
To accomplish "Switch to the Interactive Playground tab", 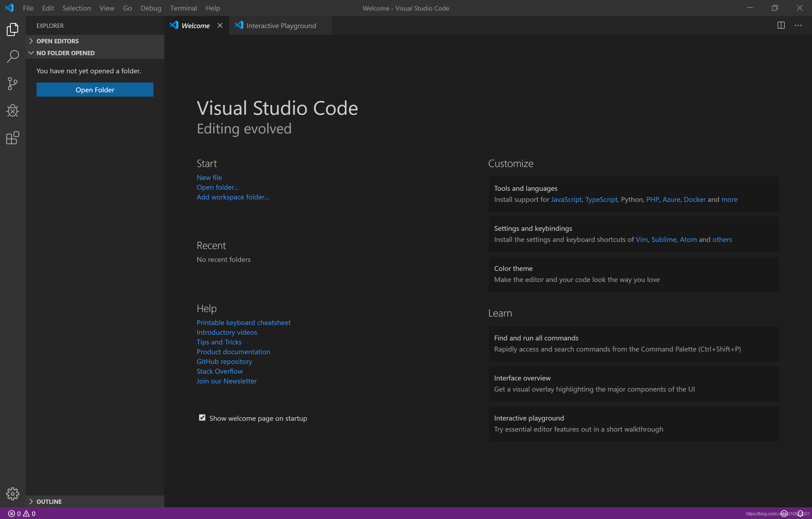I will click(x=281, y=26).
